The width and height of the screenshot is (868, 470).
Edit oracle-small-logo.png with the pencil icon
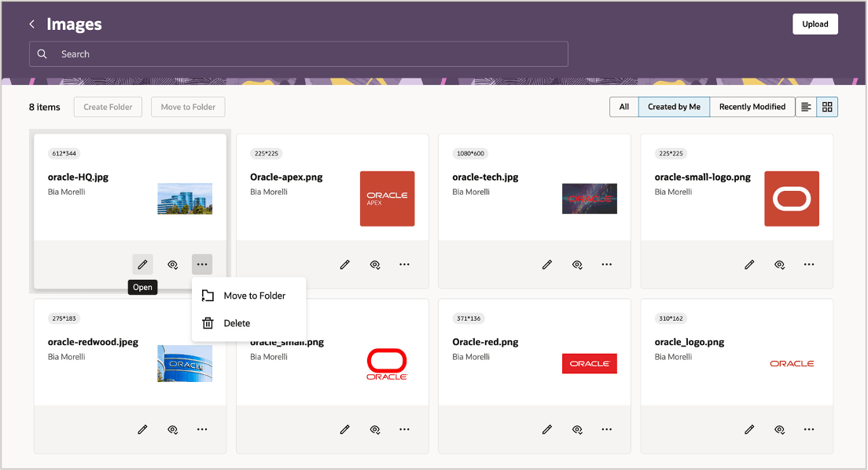click(749, 265)
